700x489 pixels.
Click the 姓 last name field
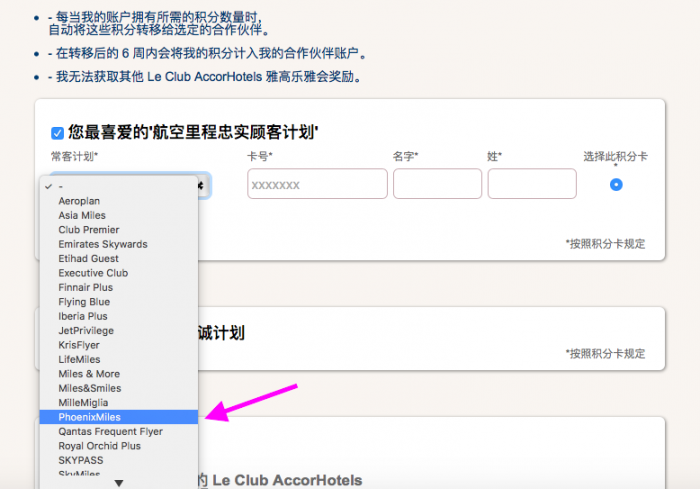click(532, 184)
